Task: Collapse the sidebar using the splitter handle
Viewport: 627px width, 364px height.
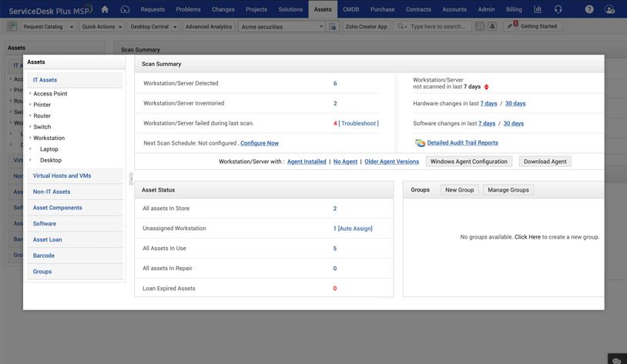Action: click(131, 179)
